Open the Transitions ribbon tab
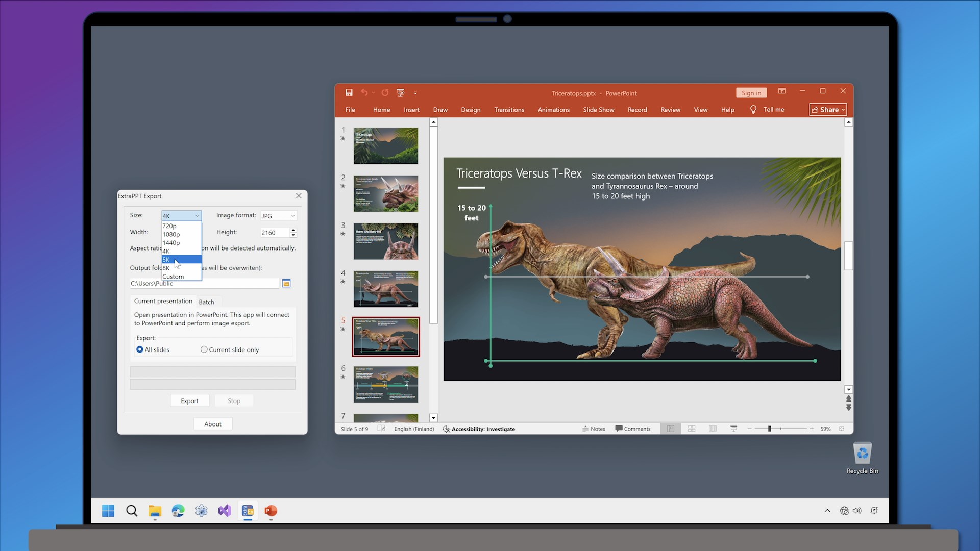The image size is (980, 551). pos(509,110)
